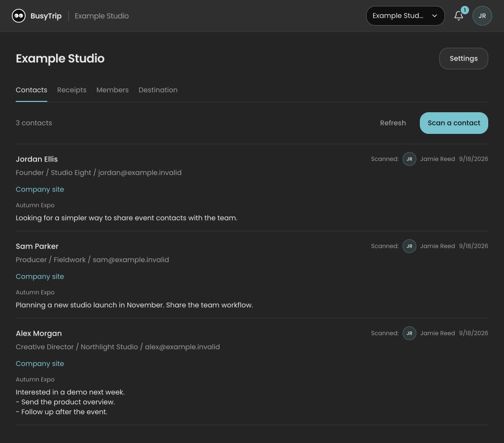504x443 pixels.
Task: Click note '- Follow up after the event.'
Action: tap(62, 412)
